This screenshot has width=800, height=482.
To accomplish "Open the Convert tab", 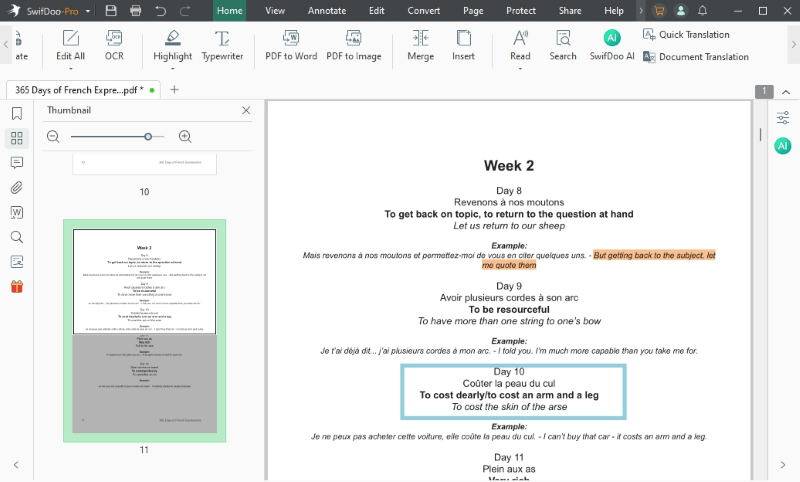I will point(424,10).
